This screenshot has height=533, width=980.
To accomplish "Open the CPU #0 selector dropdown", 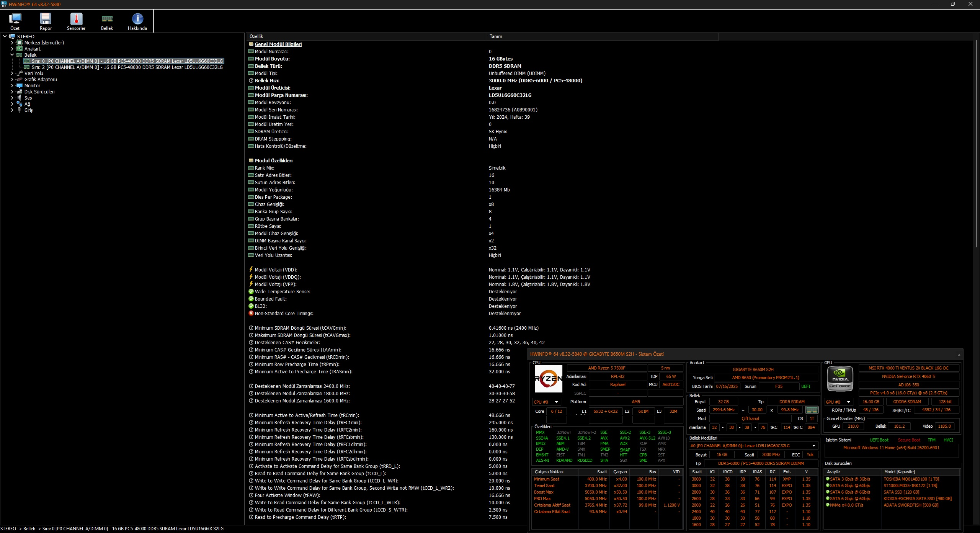I will point(547,402).
